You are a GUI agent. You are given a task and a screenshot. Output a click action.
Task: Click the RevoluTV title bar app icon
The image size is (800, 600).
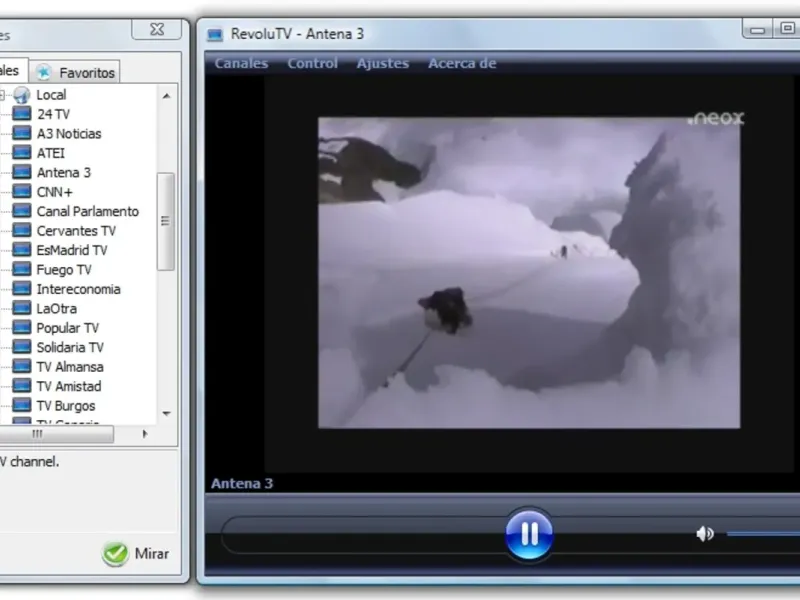tap(215, 34)
